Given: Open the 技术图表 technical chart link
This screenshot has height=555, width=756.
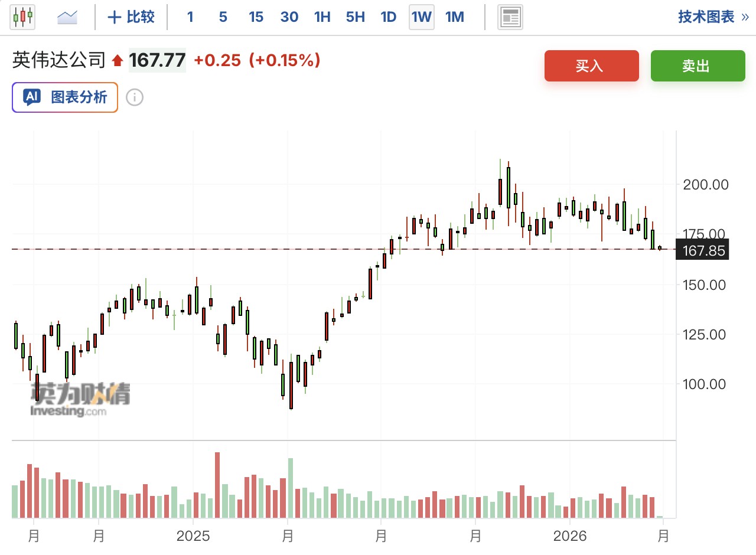Looking at the screenshot, I should coord(706,17).
